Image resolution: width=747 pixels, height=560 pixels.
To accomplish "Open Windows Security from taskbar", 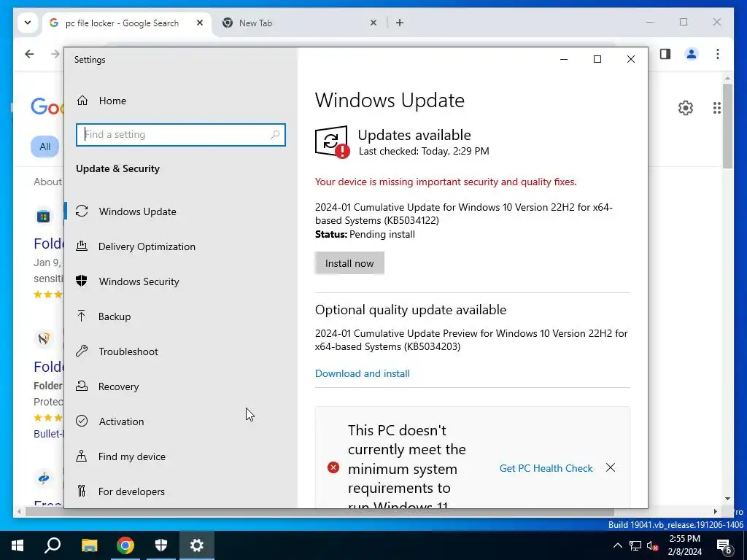I will click(161, 545).
